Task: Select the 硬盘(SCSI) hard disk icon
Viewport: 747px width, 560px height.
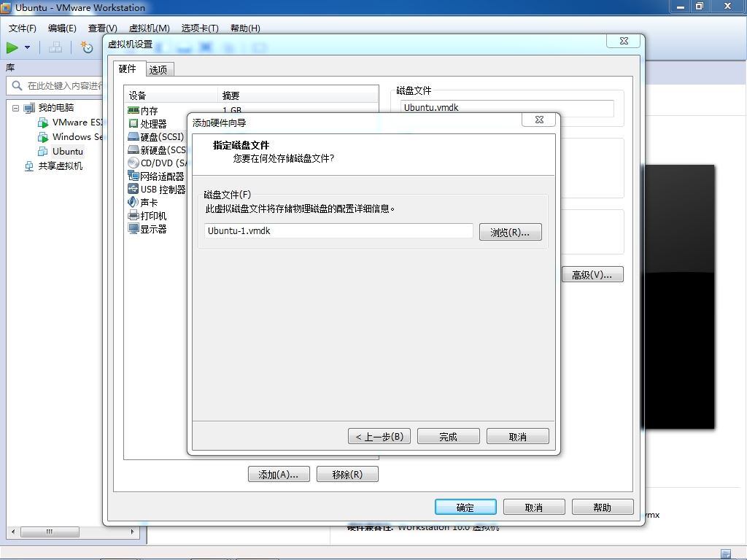Action: tap(133, 136)
